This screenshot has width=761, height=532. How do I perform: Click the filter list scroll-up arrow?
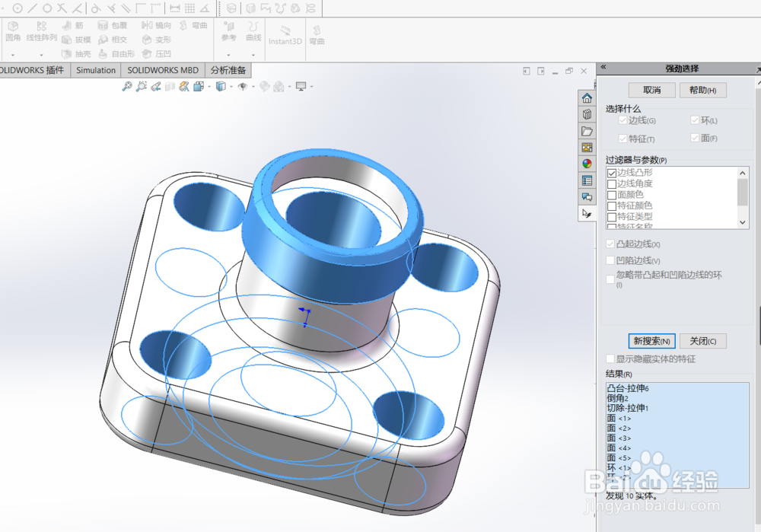[x=743, y=173]
